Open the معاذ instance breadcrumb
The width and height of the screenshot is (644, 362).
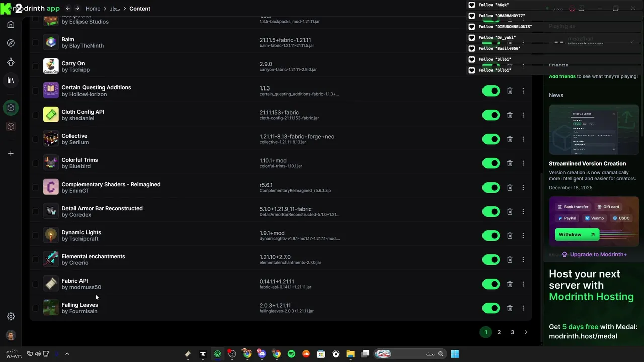pyautogui.click(x=115, y=9)
